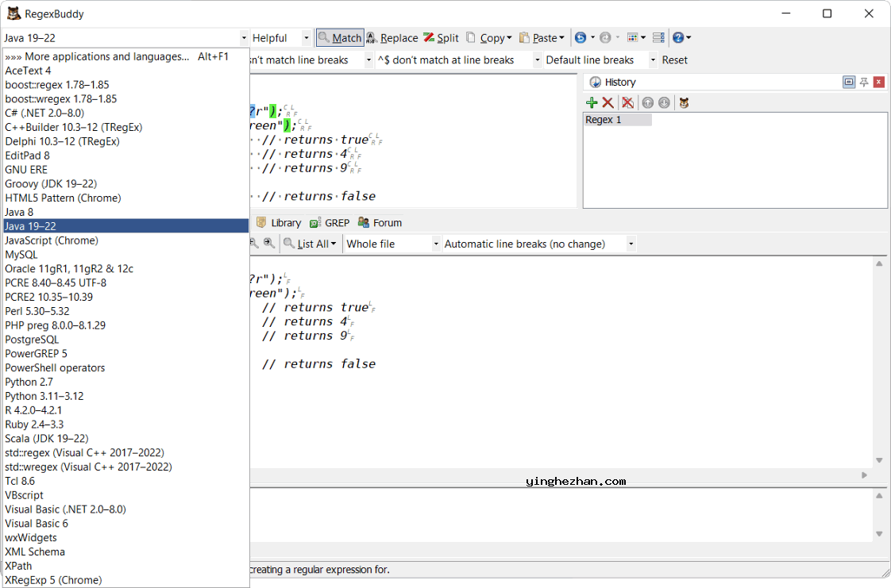Activate Match mode
Image resolution: width=891 pixels, height=588 pixels.
[341, 38]
